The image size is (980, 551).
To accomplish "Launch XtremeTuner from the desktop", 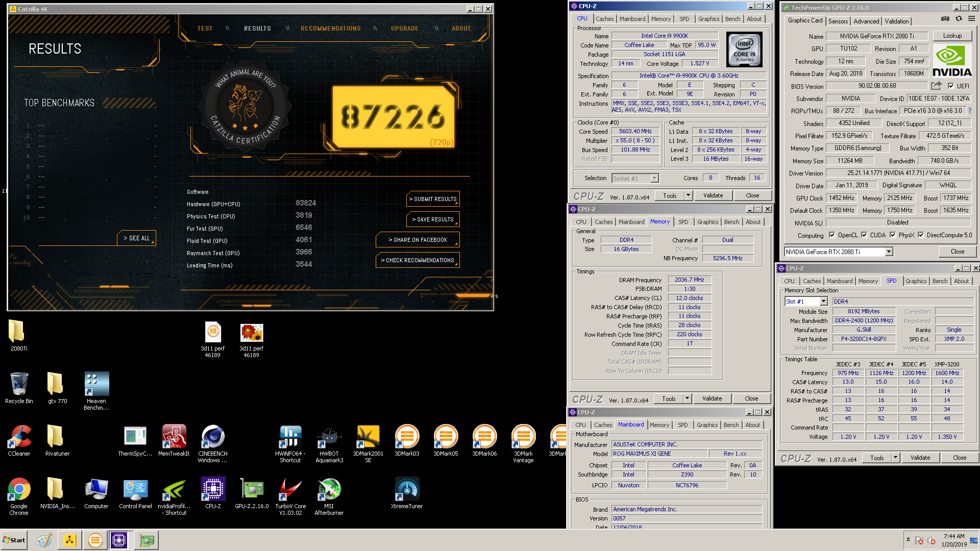I will pyautogui.click(x=407, y=493).
